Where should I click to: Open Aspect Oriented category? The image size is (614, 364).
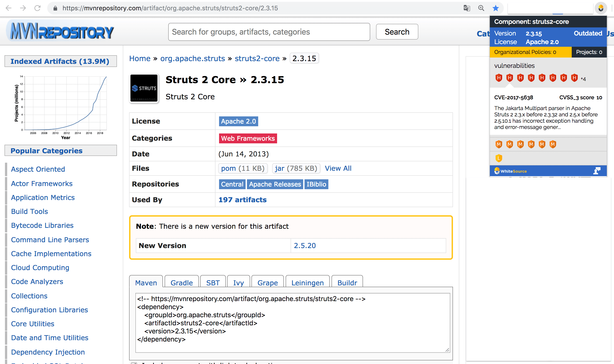[38, 169]
